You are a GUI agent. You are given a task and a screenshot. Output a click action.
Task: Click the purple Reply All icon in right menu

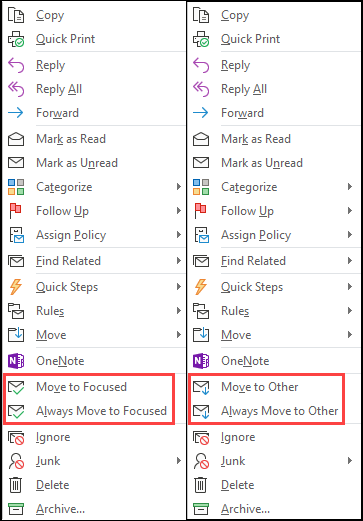click(201, 89)
